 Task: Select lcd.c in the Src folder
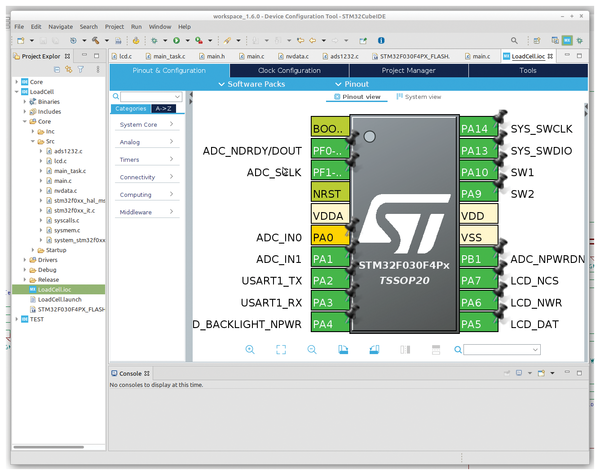click(60, 161)
